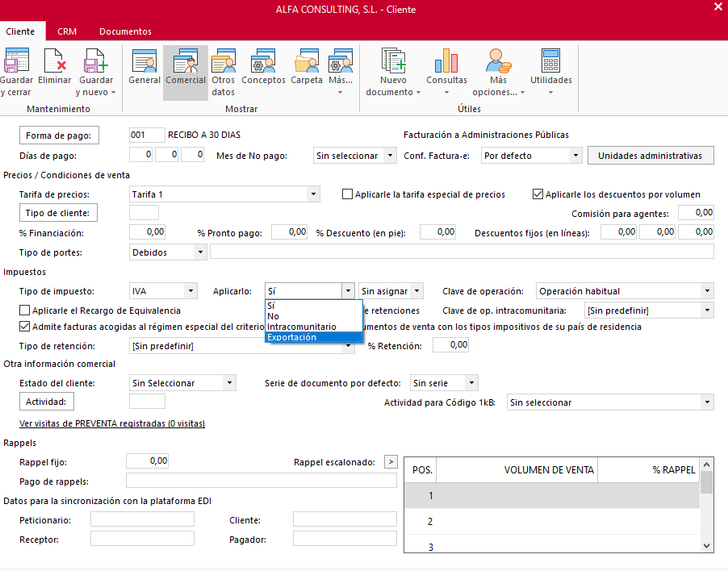The width and height of the screenshot is (728, 571).
Task: Click the rappel table scrollbar thumb
Action: 706,482
